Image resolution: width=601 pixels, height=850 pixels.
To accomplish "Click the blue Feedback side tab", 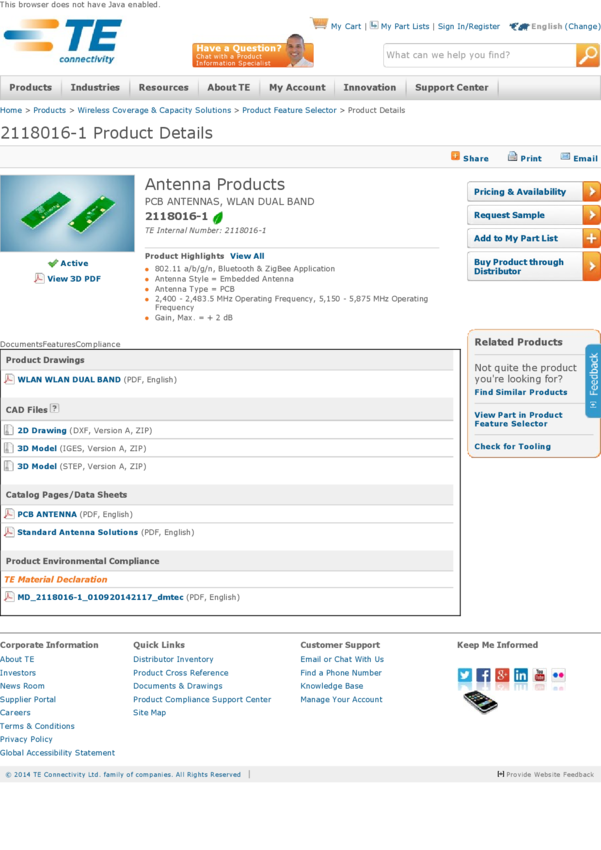I will pos(593,381).
